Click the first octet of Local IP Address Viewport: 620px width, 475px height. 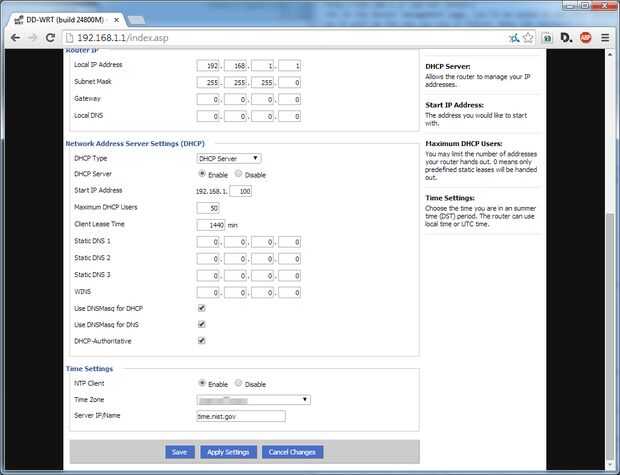208,66
